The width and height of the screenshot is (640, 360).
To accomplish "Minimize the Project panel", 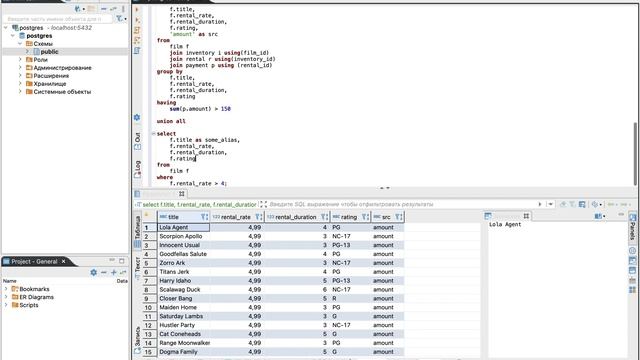I will coord(112,260).
